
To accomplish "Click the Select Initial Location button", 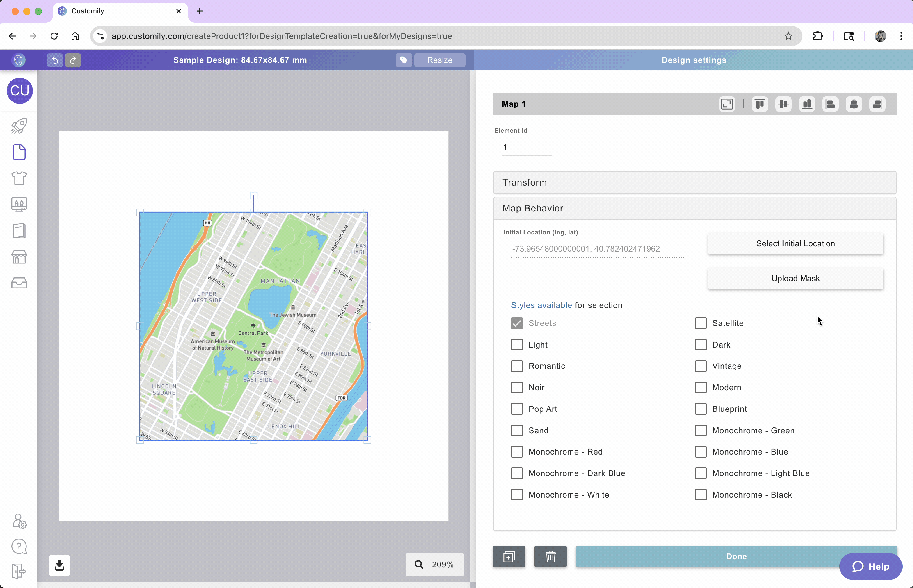I will tap(795, 244).
